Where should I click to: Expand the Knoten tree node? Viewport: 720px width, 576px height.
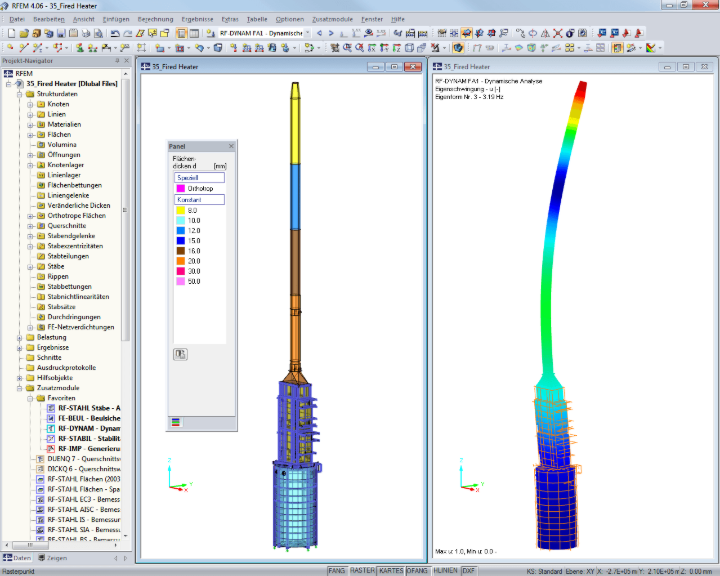(30, 104)
